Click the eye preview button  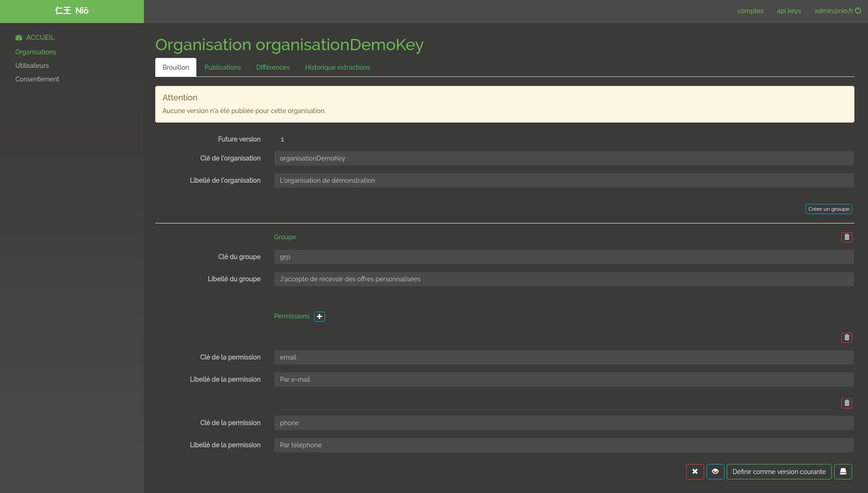click(715, 472)
